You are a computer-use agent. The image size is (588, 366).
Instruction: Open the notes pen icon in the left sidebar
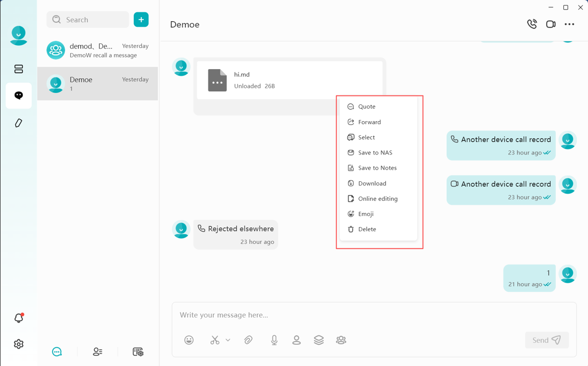click(18, 123)
